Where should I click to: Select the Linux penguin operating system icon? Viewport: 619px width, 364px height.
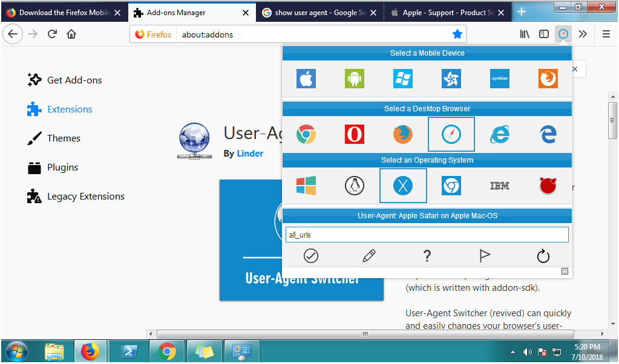pyautogui.click(x=355, y=186)
